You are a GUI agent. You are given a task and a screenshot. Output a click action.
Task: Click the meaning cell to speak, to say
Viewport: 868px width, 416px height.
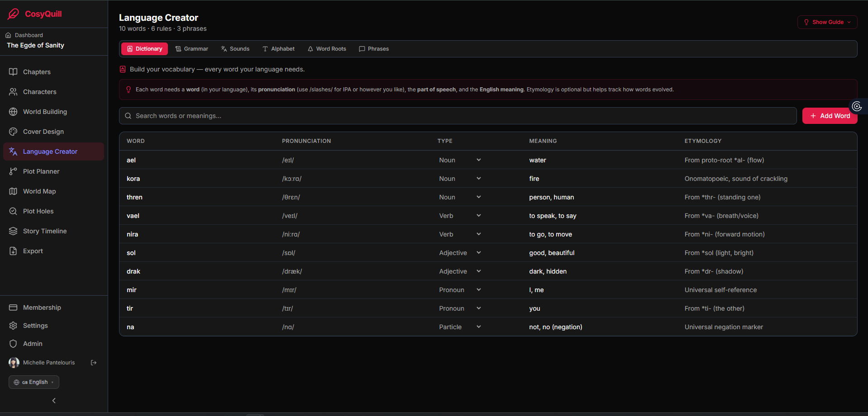click(553, 216)
